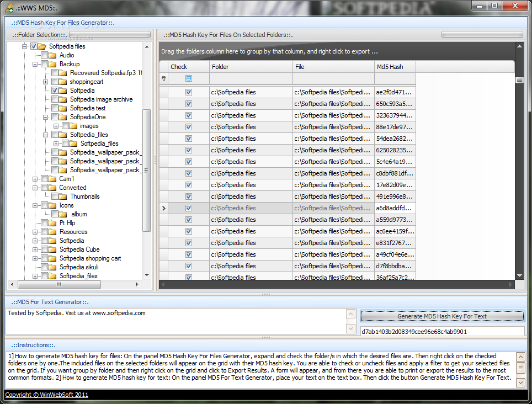Click the .album folder icon
The image size is (532, 404).
(x=63, y=214)
